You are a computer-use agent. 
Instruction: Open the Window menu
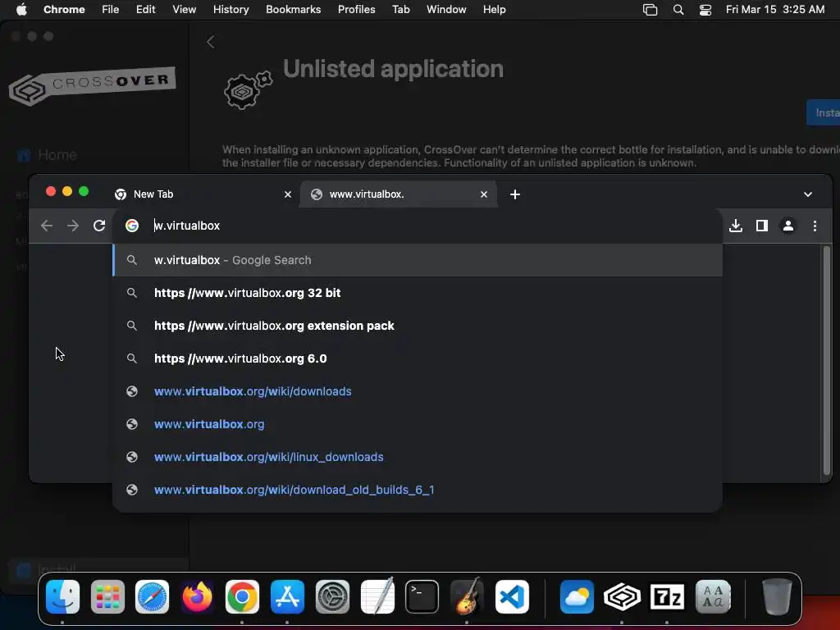pyautogui.click(x=446, y=9)
